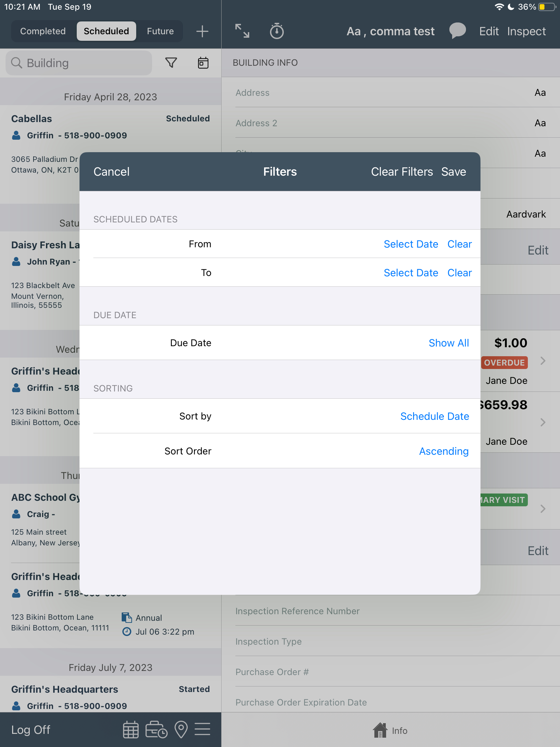
Task: Open the briefcase schedule icon in bottom bar
Action: pyautogui.click(x=156, y=729)
